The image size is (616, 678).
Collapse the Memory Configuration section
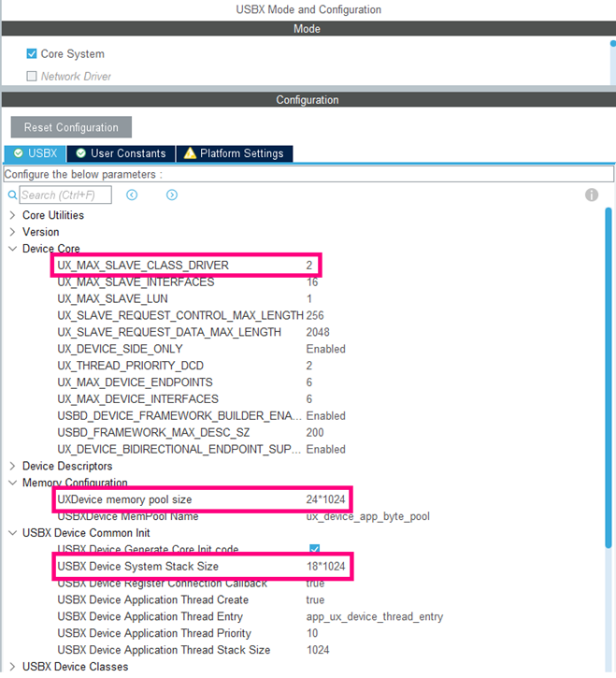tap(12, 483)
